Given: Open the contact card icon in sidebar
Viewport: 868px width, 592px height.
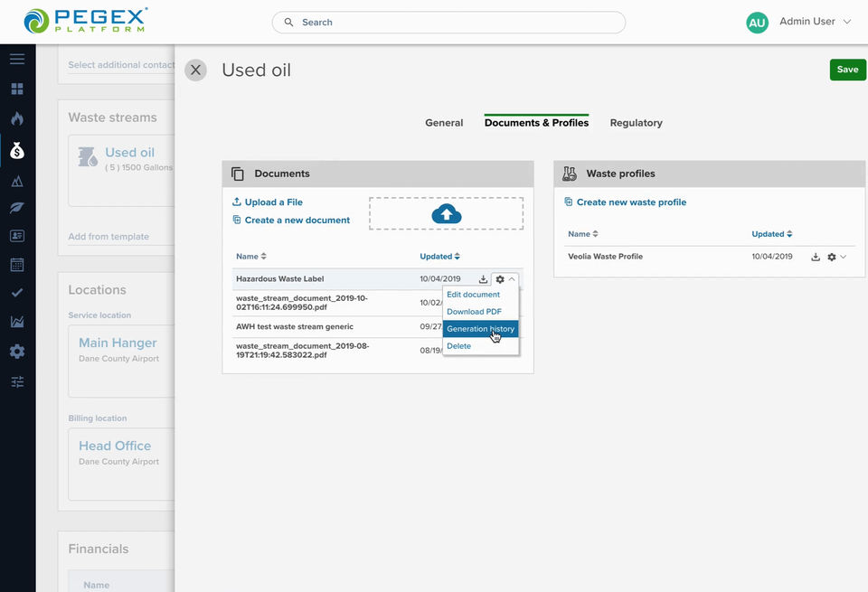Looking at the screenshot, I should click(x=17, y=236).
